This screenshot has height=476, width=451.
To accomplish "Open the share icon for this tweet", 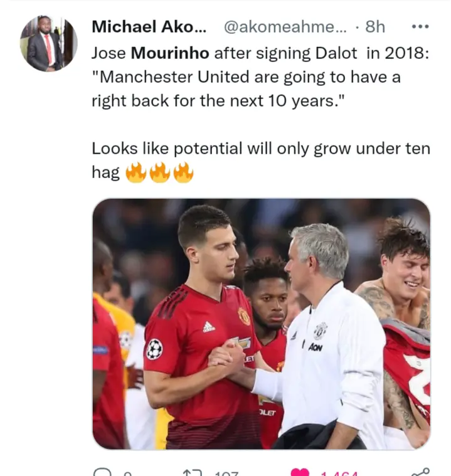I will pos(420,472).
